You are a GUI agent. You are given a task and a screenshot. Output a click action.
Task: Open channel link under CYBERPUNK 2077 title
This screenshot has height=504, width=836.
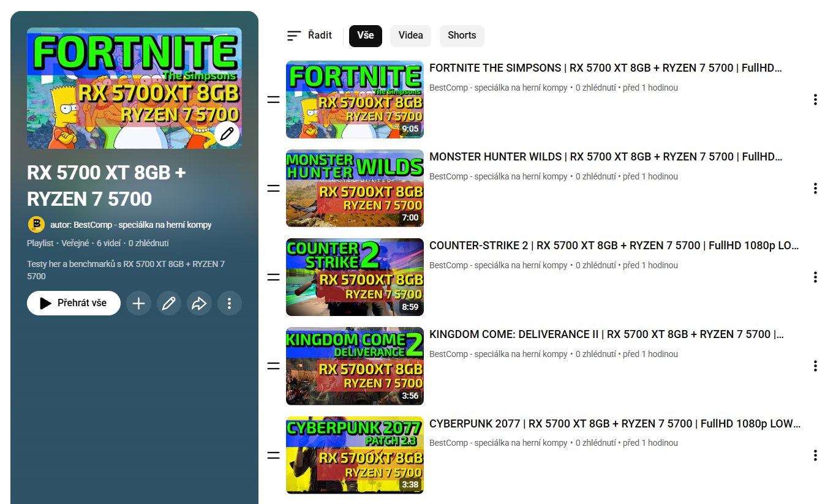coord(499,443)
